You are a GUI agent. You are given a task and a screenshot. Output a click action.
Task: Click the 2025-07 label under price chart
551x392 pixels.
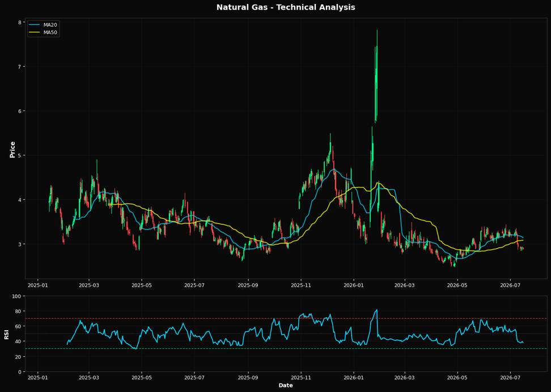click(x=194, y=284)
